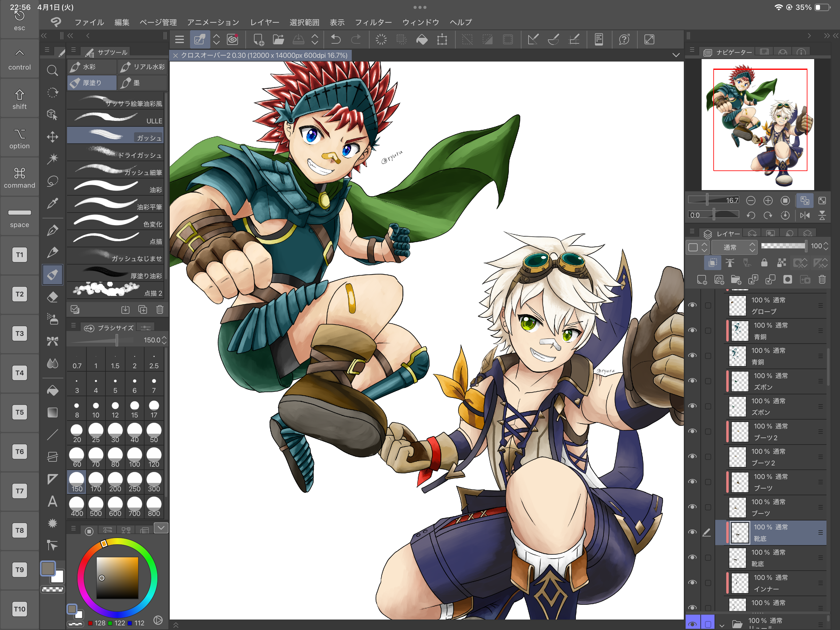Click the redo arrow in command bar
840x630 pixels.
point(356,39)
